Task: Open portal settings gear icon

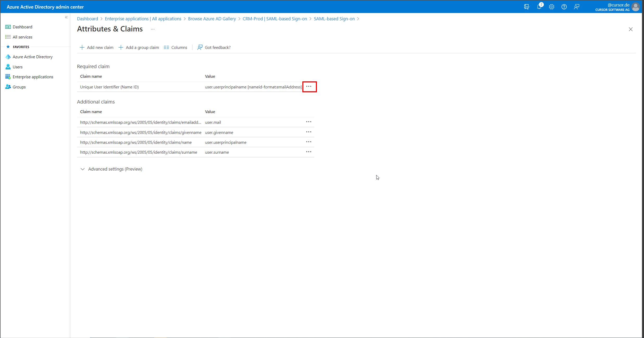Action: click(x=551, y=7)
